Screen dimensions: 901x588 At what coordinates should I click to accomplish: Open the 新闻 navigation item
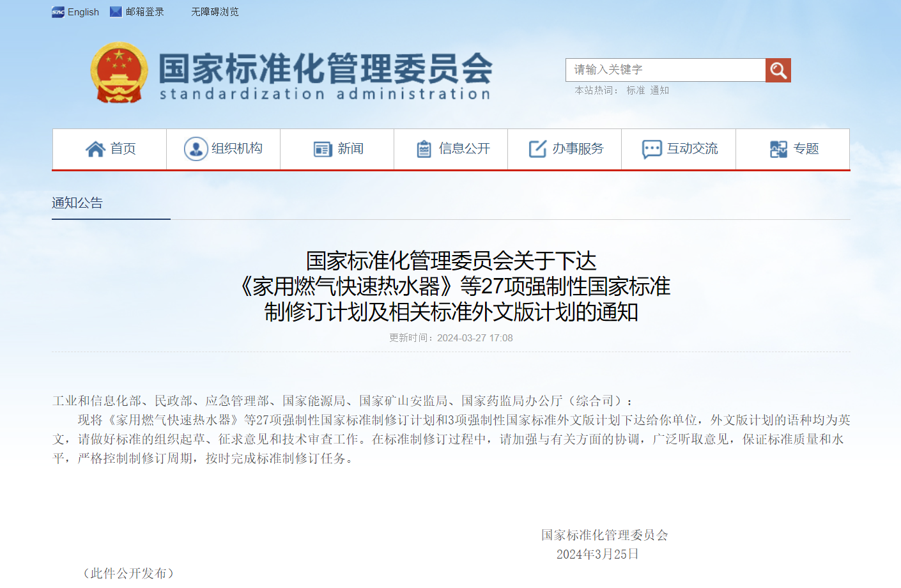[337, 149]
